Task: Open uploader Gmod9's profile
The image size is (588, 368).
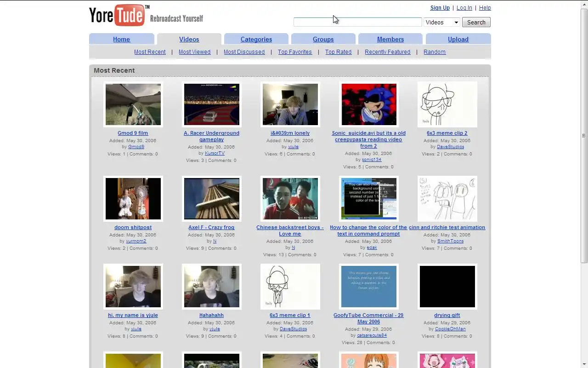Action: click(x=136, y=147)
